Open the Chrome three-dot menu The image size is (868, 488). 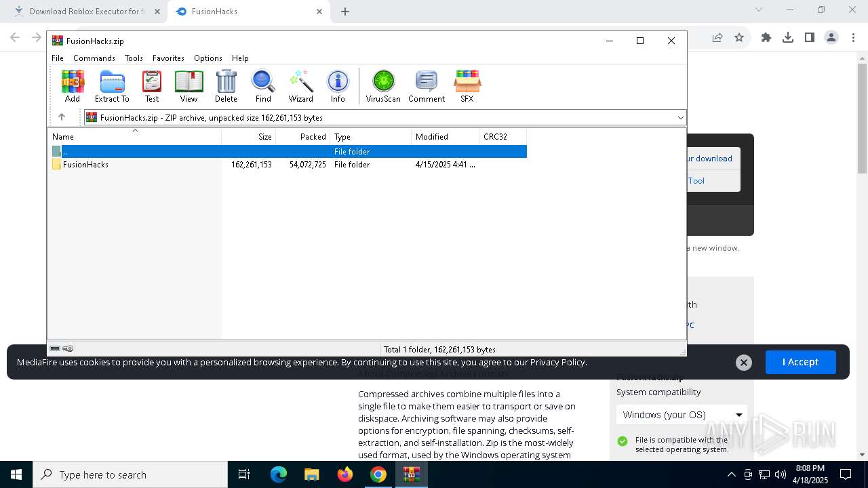853,38
